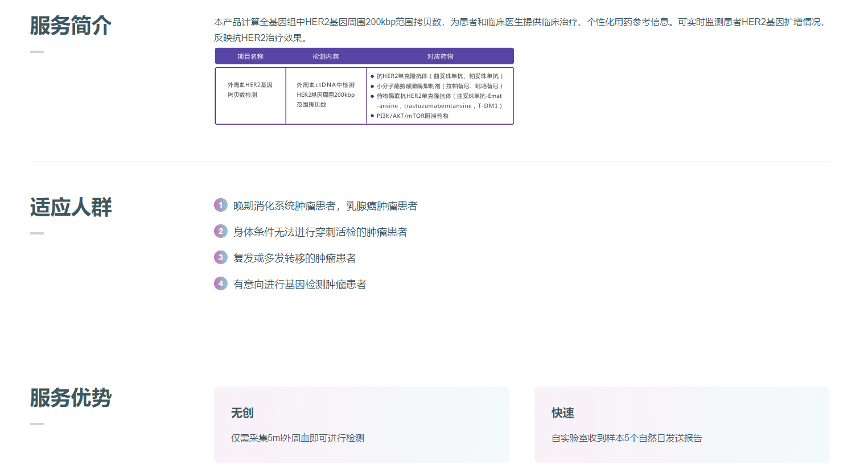Click the number 1 circle badge

[221, 205]
